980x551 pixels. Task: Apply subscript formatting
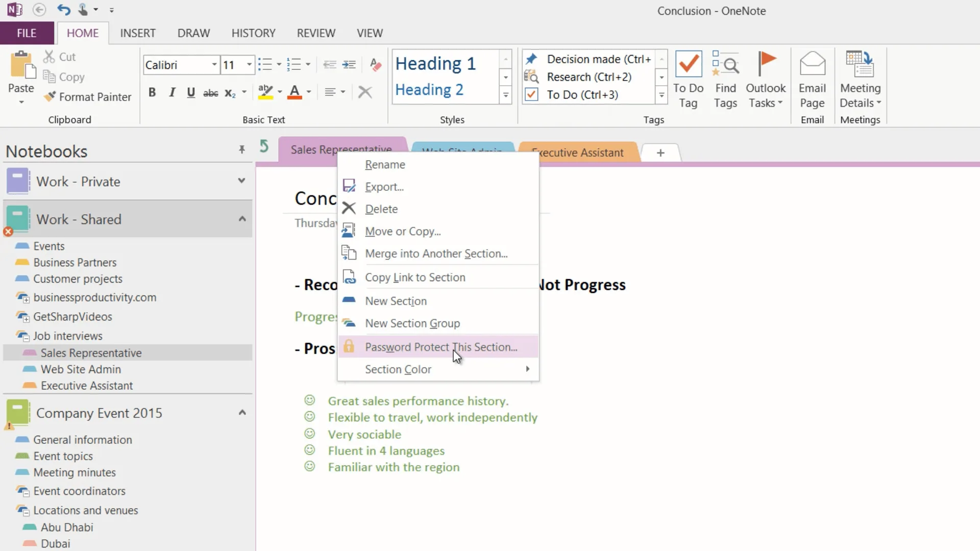pos(230,93)
